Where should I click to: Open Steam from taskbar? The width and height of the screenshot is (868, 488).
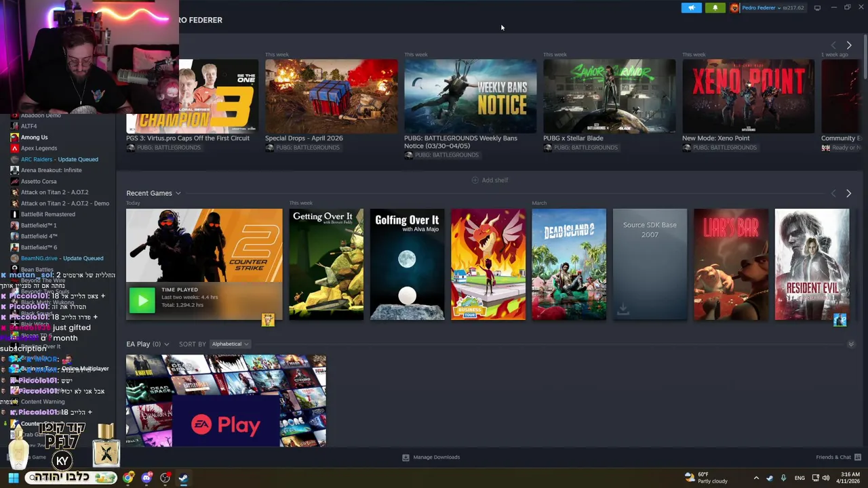[183, 478]
